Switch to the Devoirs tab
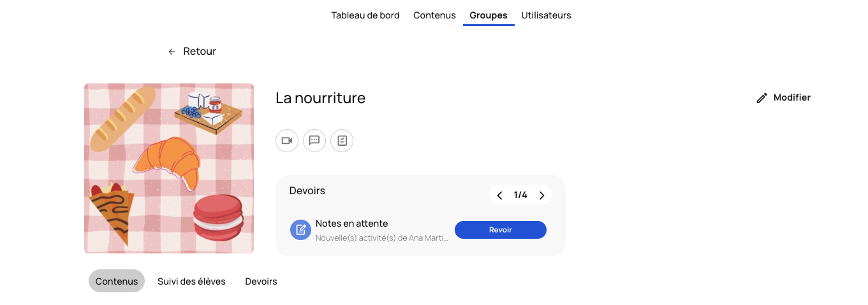The height and width of the screenshot is (305, 868). click(x=261, y=281)
